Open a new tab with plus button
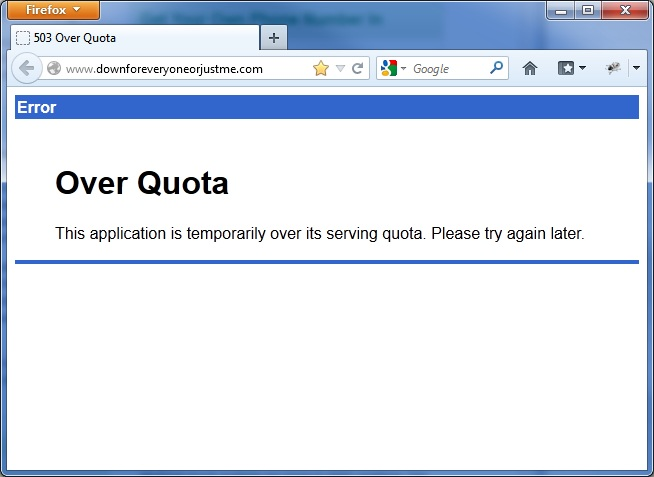Screen dimensions: 654x477 (x=274, y=38)
